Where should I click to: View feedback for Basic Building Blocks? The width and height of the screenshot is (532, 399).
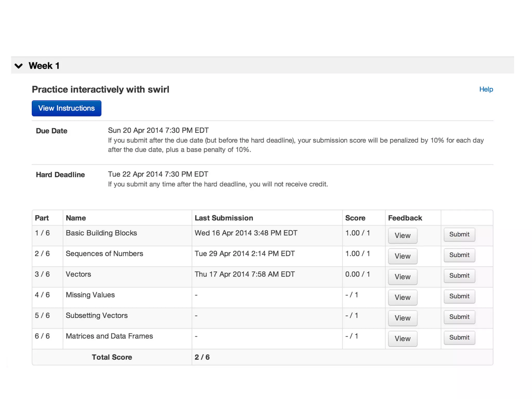tap(402, 236)
